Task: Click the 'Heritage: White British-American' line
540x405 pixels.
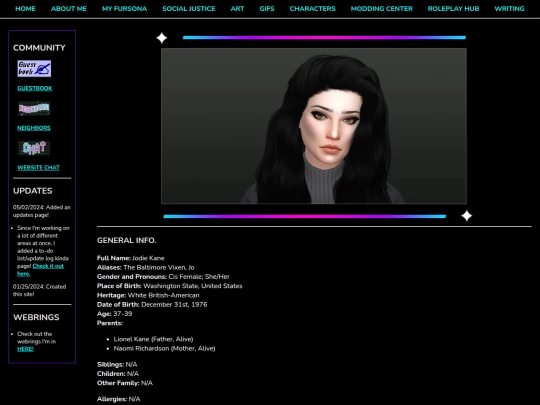Action: tap(148, 295)
